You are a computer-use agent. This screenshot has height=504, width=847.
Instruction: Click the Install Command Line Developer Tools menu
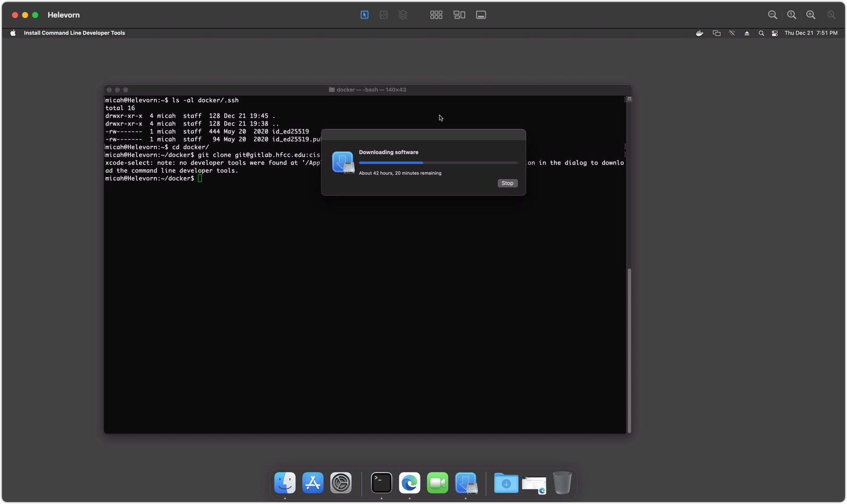pyautogui.click(x=74, y=33)
